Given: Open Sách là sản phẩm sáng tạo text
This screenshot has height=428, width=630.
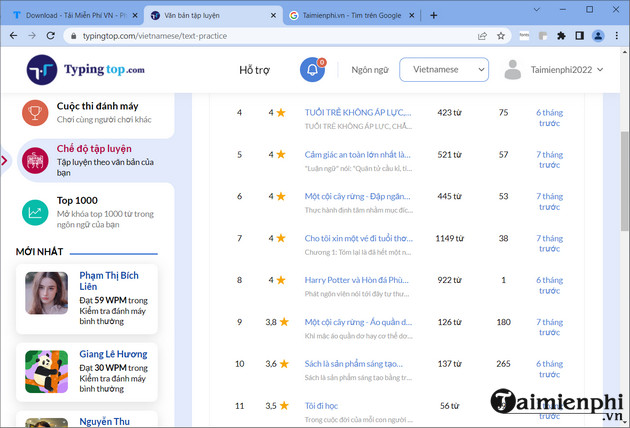Looking at the screenshot, I should (x=353, y=364).
